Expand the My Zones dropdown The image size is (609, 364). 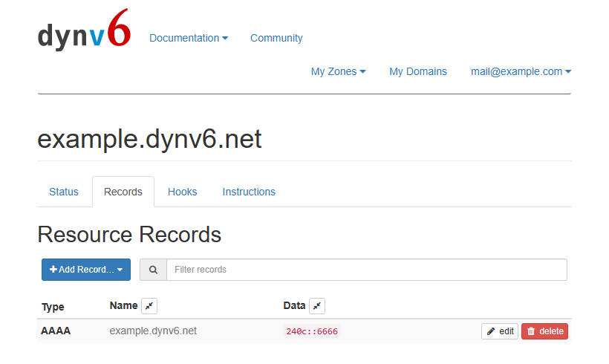pos(338,71)
